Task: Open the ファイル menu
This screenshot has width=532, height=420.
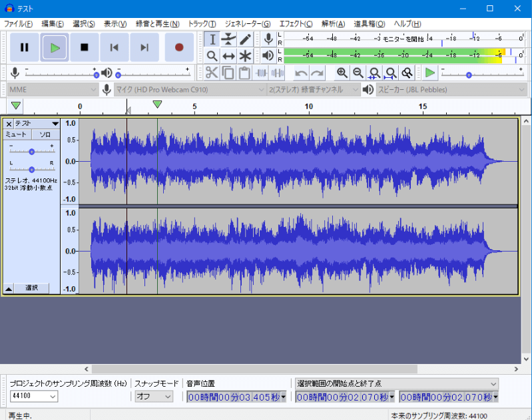Action: pos(19,24)
